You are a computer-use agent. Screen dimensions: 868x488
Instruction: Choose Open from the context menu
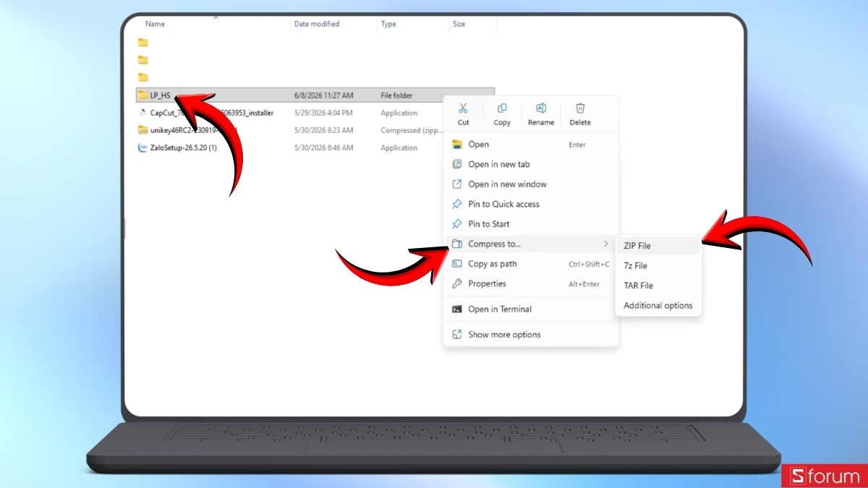(530, 145)
